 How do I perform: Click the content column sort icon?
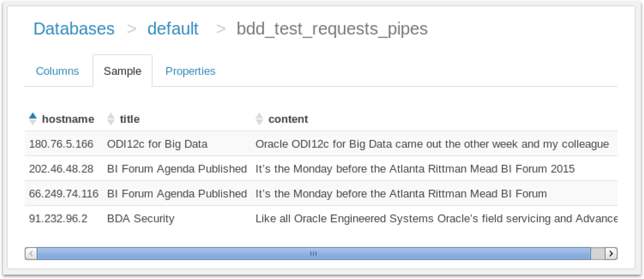[x=260, y=118]
